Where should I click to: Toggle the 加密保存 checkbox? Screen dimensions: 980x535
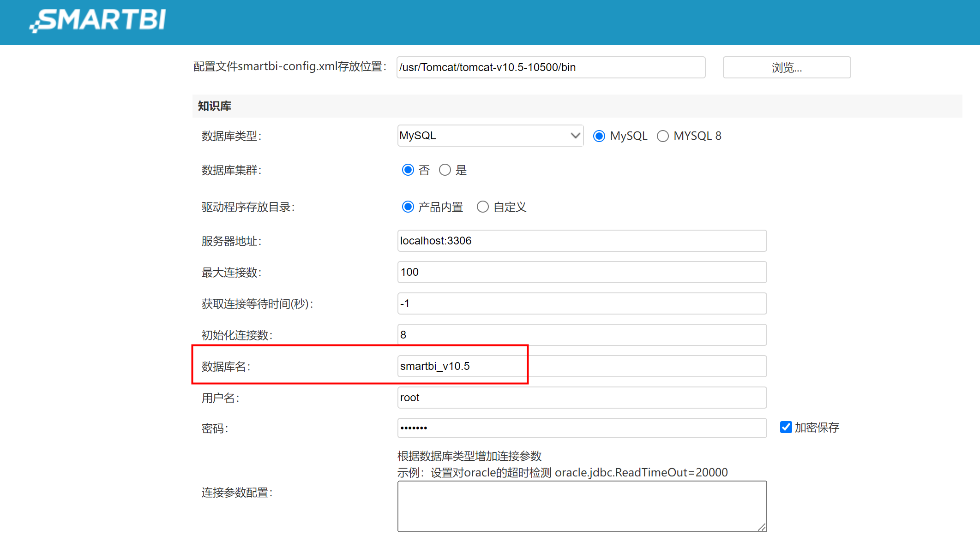pyautogui.click(x=786, y=428)
